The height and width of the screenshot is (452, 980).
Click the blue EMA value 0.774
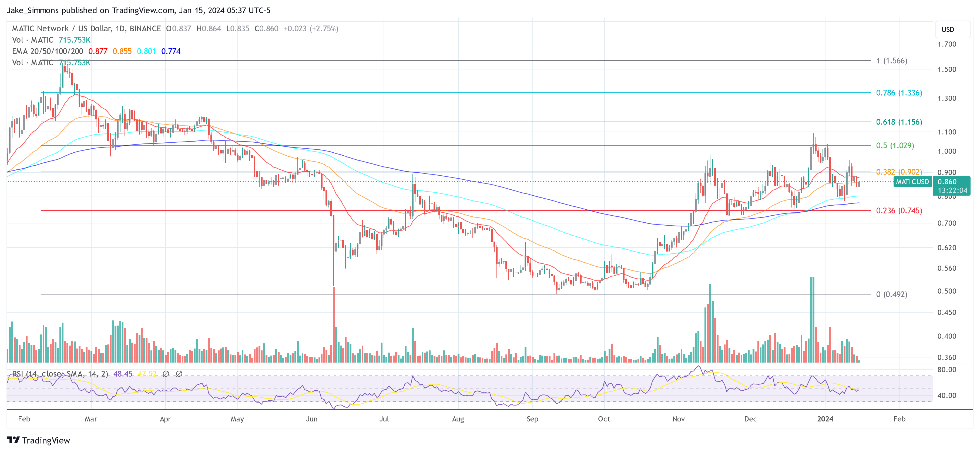pos(171,51)
